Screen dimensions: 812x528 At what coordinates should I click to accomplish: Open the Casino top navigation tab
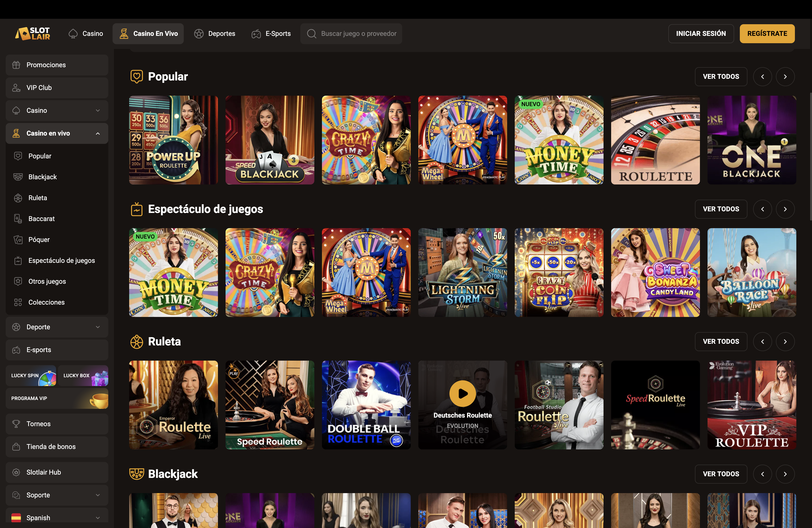[86, 33]
